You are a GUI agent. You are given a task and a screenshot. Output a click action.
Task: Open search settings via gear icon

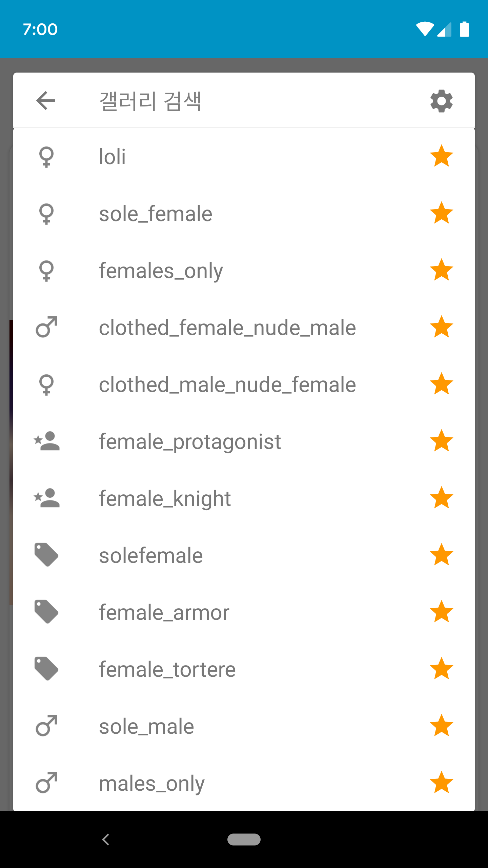(441, 101)
